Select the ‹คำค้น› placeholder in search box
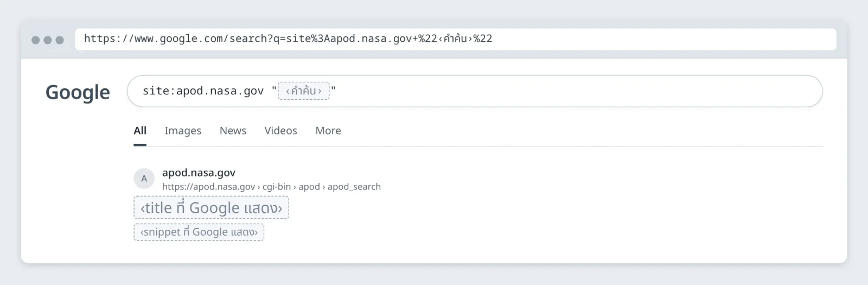Screen dimensions: 868x285 [x=303, y=91]
